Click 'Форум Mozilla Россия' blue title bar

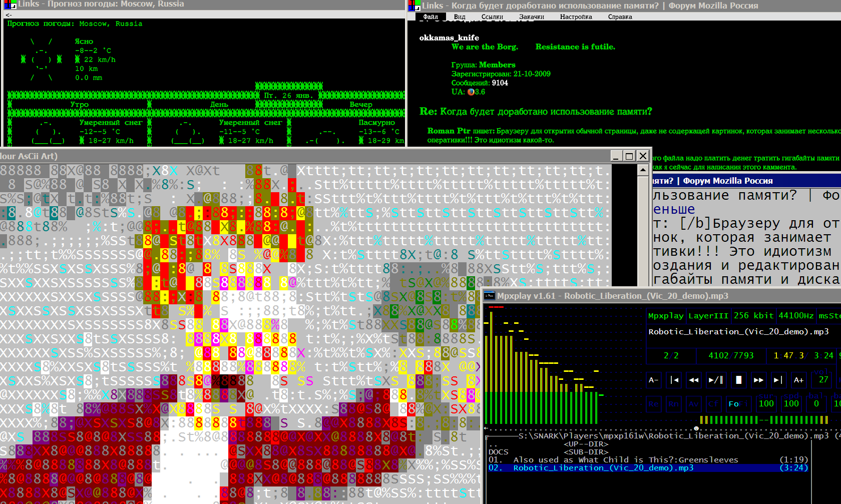coord(746,181)
